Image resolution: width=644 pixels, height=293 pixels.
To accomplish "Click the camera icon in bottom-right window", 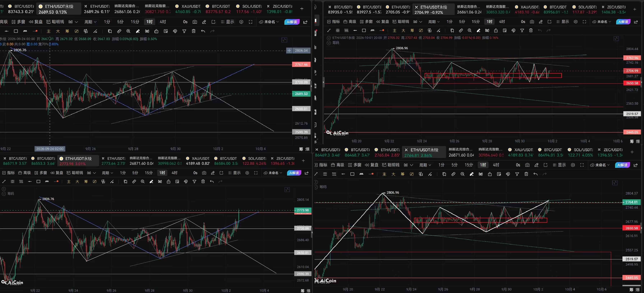I will 527,165.
